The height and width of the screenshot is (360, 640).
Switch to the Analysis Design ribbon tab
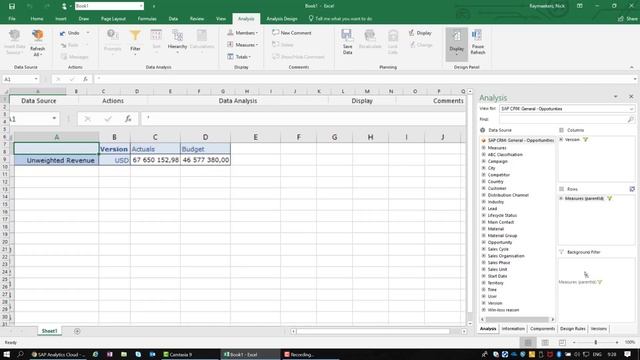282,19
